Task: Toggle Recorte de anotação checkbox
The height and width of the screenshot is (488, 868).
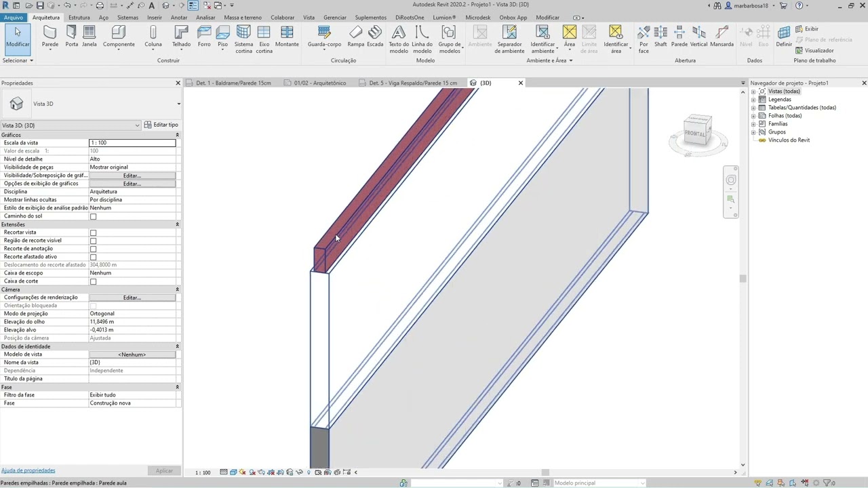Action: pos(94,249)
